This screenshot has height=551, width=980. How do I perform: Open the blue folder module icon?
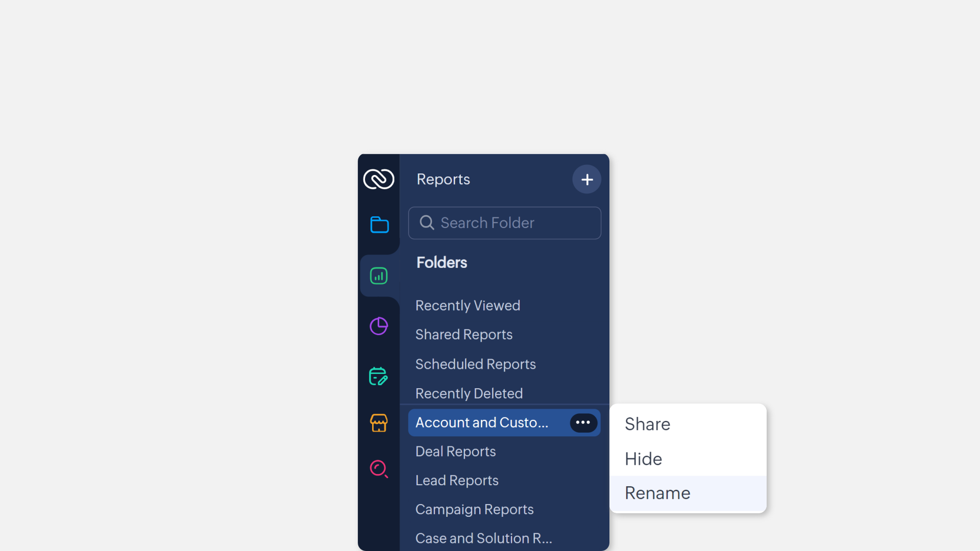(x=379, y=224)
